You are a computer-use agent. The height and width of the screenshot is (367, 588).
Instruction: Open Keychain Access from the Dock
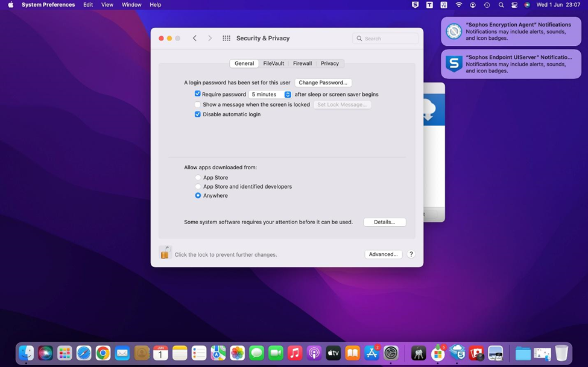pos(419,353)
